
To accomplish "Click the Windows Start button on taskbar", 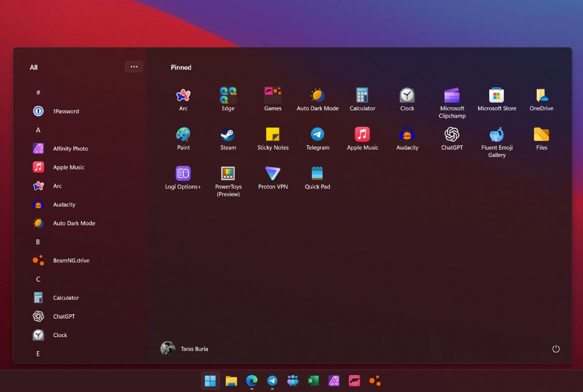I will pos(210,381).
